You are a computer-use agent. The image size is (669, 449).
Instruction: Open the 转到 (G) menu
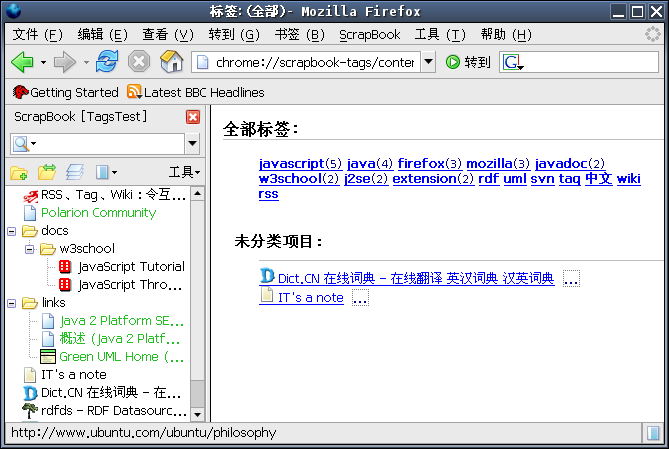(x=234, y=35)
